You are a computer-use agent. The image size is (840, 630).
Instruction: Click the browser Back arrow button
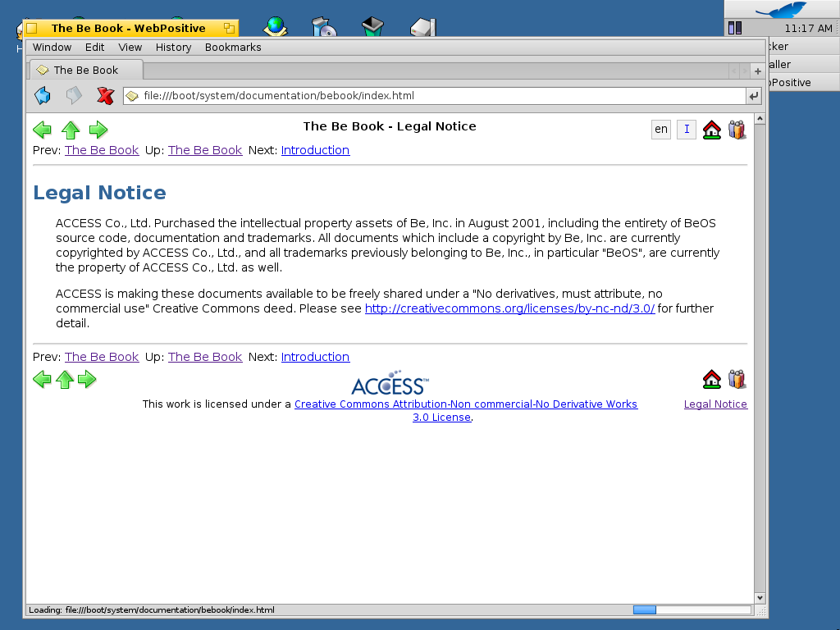tap(43, 96)
